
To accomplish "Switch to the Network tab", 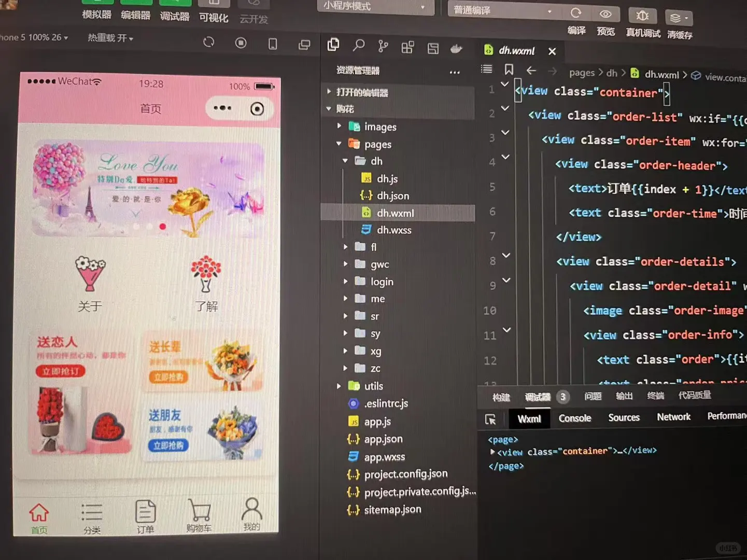I will coord(673,417).
